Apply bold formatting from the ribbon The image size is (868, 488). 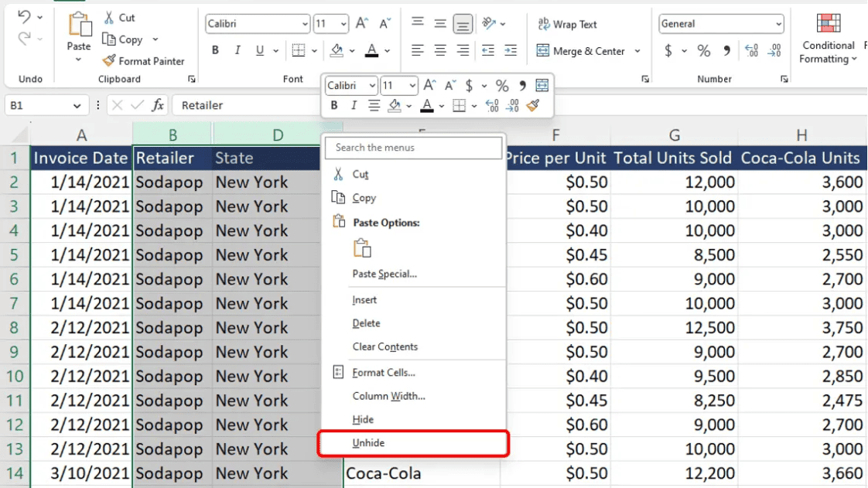215,49
